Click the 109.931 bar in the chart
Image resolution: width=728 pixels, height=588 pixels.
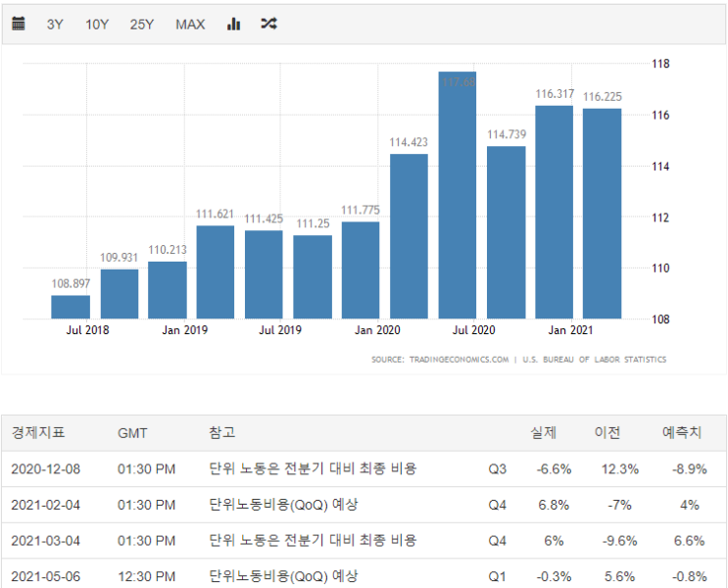tap(120, 294)
